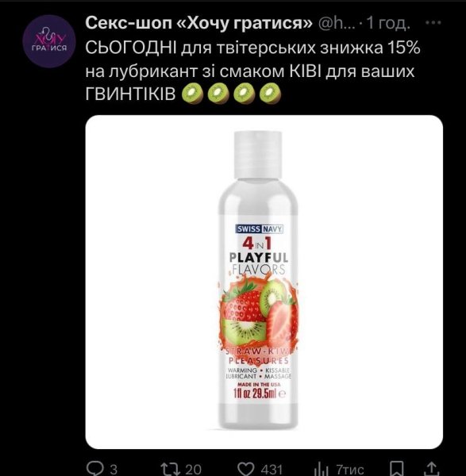Click the last kiwi emoji in the tweet
Viewport: 466px width, 476px height.
[x=271, y=94]
